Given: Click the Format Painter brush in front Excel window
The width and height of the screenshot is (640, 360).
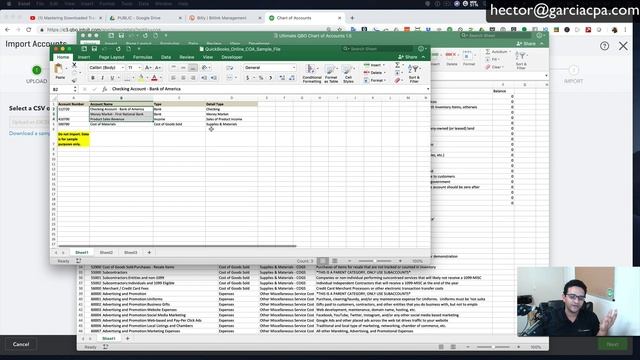Looking at the screenshot, I should click(74, 80).
